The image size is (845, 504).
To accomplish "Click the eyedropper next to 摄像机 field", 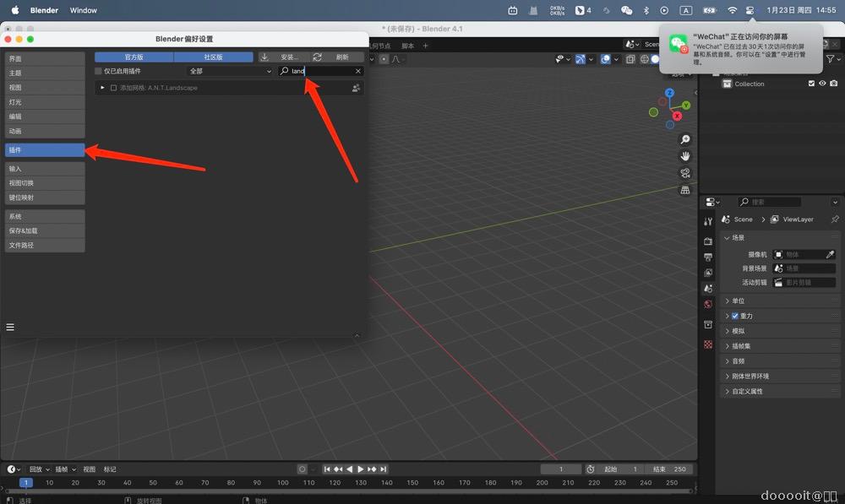I will 830,254.
